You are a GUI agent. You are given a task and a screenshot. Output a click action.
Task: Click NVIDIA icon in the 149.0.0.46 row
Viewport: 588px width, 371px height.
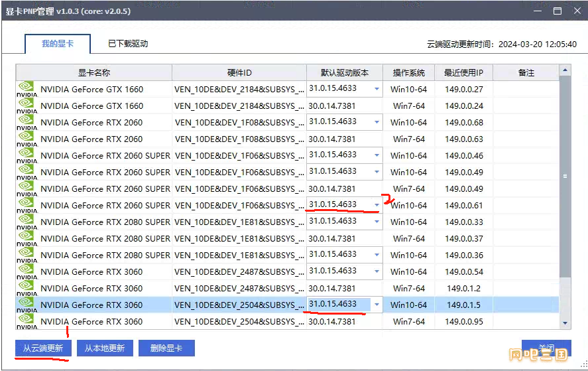pos(27,155)
